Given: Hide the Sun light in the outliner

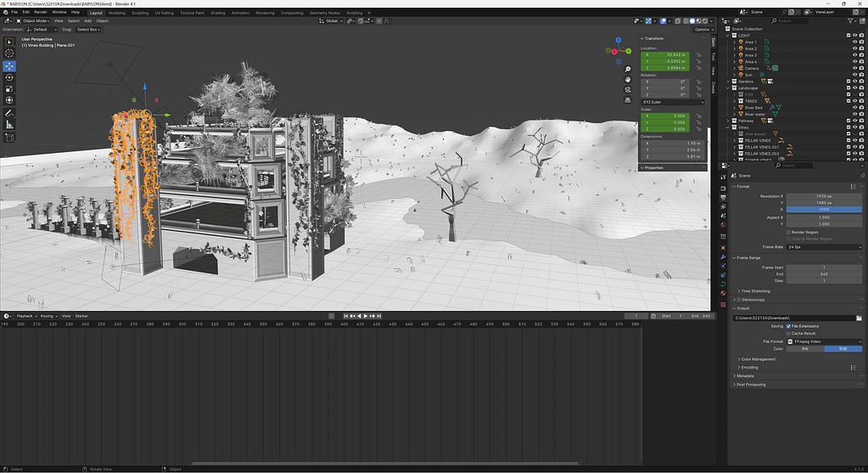Looking at the screenshot, I should [x=854, y=75].
